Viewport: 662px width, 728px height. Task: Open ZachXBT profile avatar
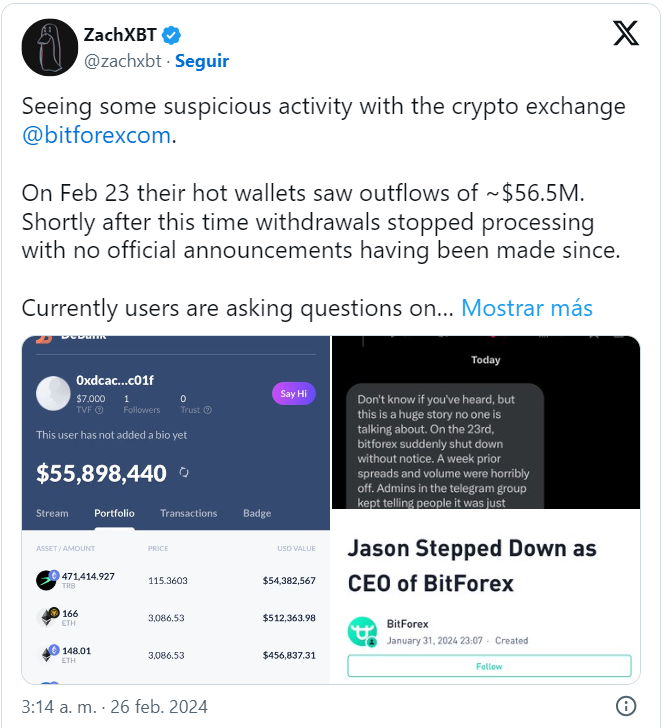tap(50, 47)
